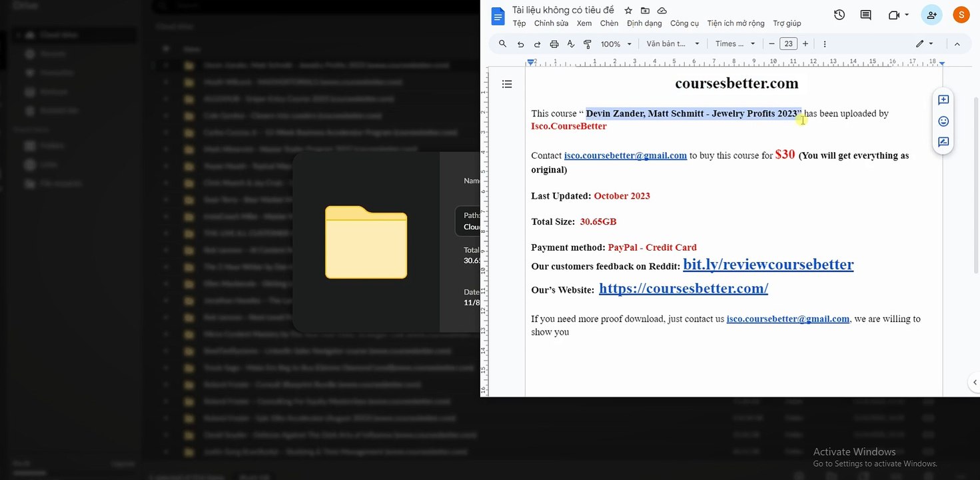Activate the paint format roller

tap(588, 44)
